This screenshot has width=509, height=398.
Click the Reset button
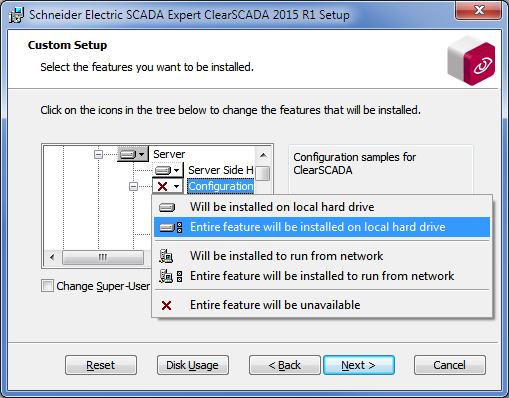click(x=101, y=365)
